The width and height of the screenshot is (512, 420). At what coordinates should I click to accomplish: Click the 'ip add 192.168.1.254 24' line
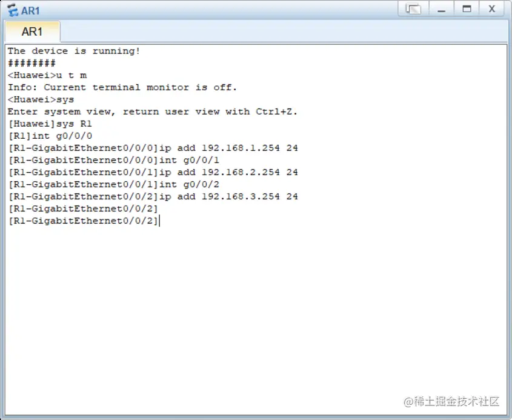point(153,148)
